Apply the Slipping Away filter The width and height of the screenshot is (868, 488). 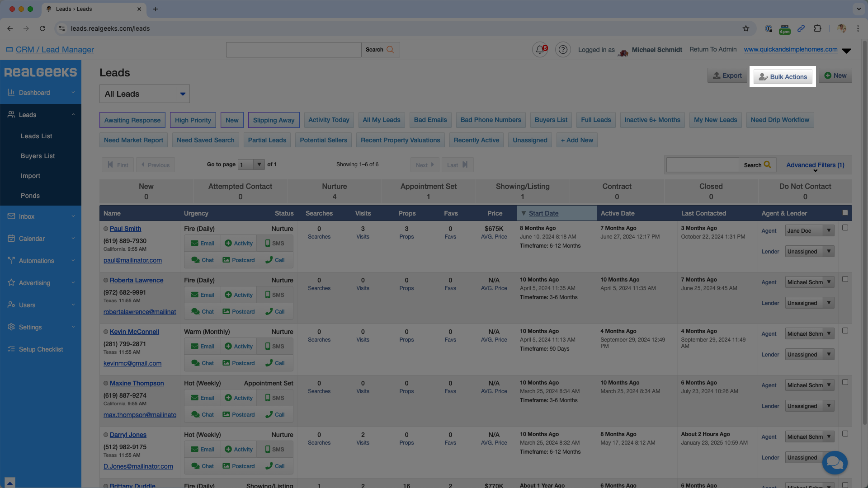coord(274,120)
